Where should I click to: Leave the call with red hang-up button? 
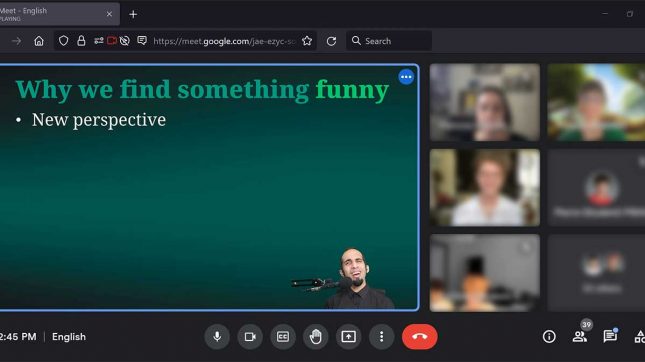420,336
